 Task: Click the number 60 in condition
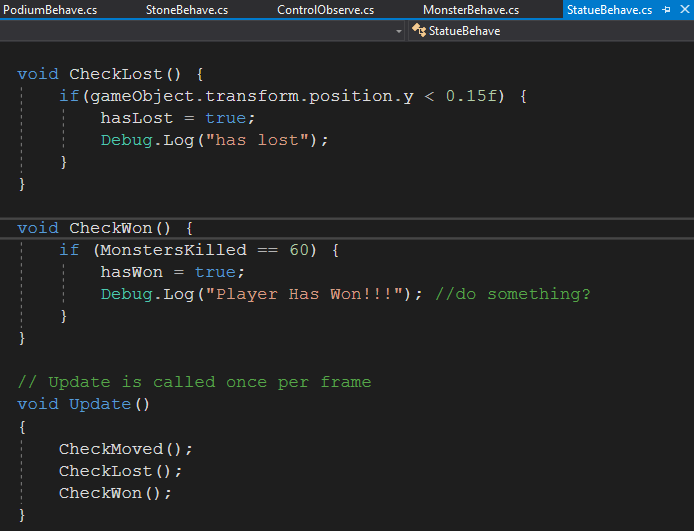[300, 250]
